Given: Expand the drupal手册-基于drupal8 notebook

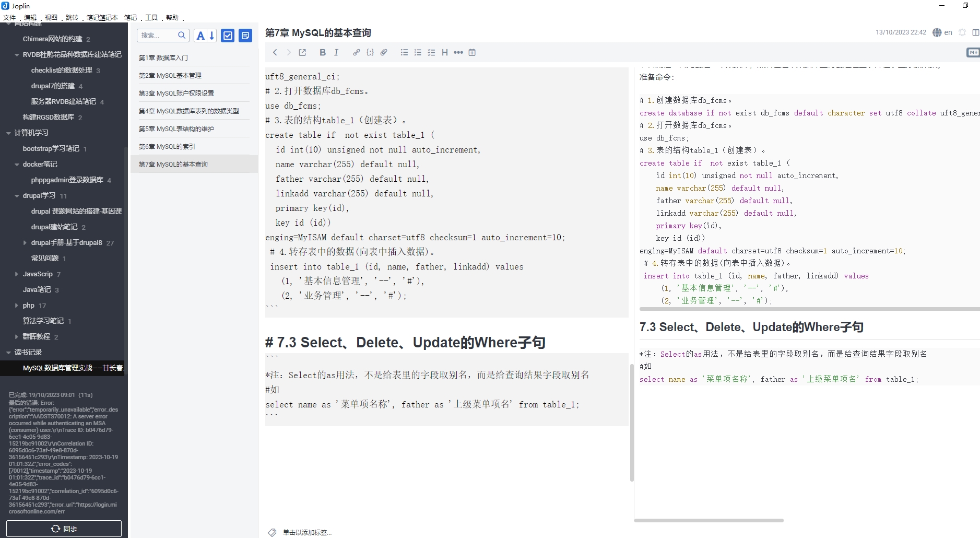Looking at the screenshot, I should [25, 242].
